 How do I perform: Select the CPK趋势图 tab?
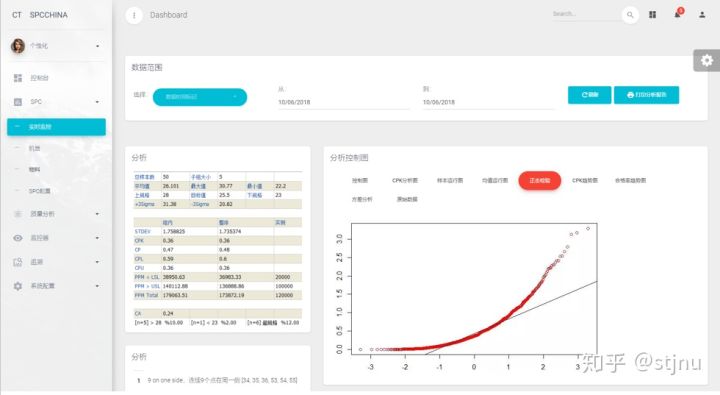[585, 181]
